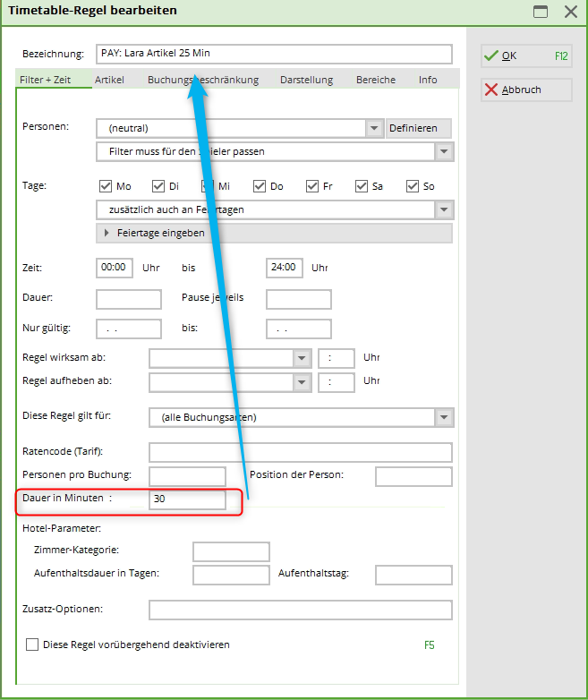Open the zusätzlich auch an Feiertagen dropdown
This screenshot has height=700, width=588.
(x=445, y=209)
